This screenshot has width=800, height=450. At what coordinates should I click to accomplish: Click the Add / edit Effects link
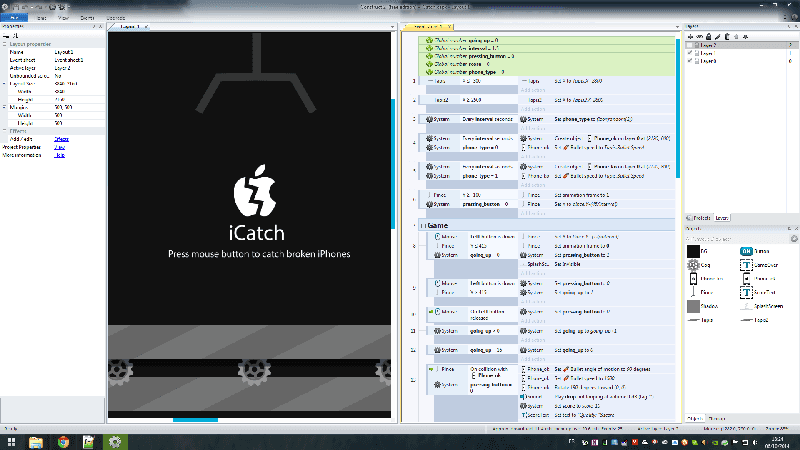[61, 139]
